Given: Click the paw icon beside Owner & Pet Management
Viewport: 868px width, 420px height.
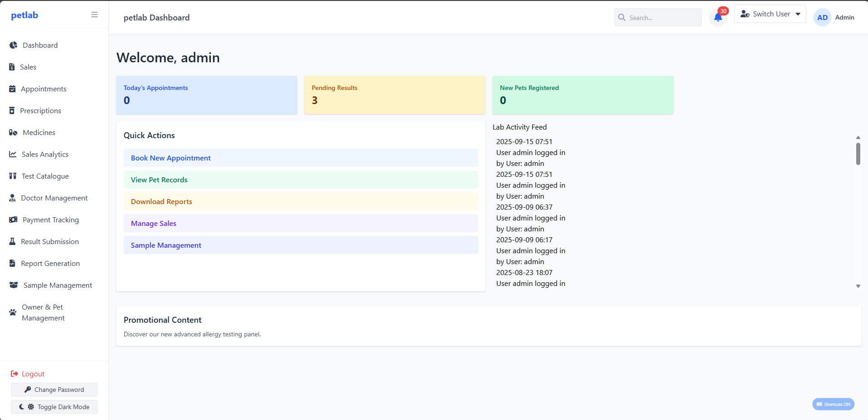Looking at the screenshot, I should pyautogui.click(x=12, y=312).
